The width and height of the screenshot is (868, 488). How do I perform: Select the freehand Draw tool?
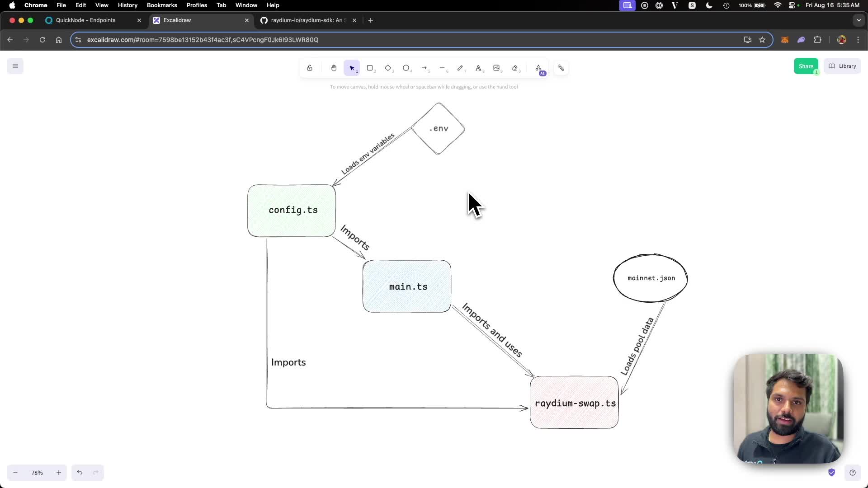click(461, 68)
